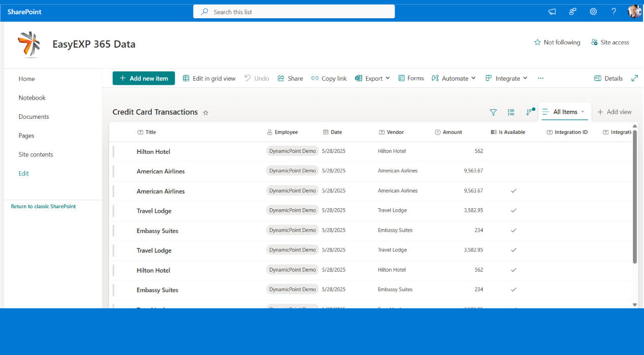
Task: Click in the Search this list box
Action: (294, 12)
